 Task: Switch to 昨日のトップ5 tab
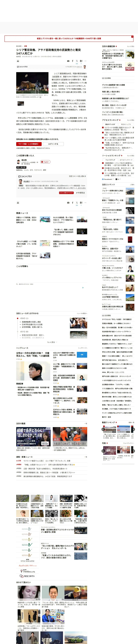pos(126,124)
